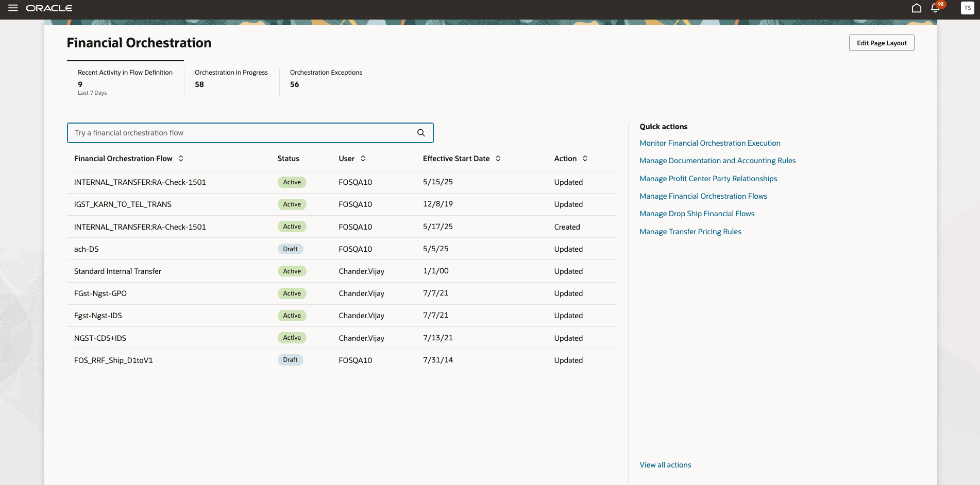Image resolution: width=980 pixels, height=485 pixels.
Task: Click the 7/31/14 effective start date
Action: [437, 360]
